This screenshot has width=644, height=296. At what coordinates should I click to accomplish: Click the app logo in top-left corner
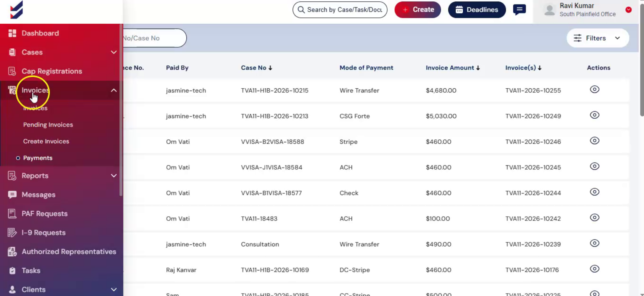(17, 10)
